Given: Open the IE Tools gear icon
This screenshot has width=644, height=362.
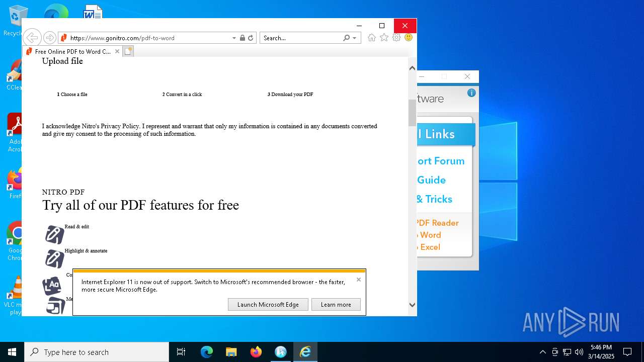Looking at the screenshot, I should (x=396, y=38).
